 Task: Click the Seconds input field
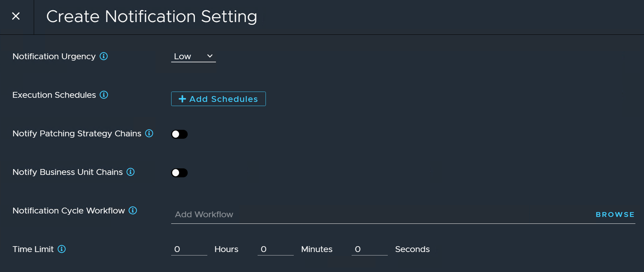[x=369, y=249]
